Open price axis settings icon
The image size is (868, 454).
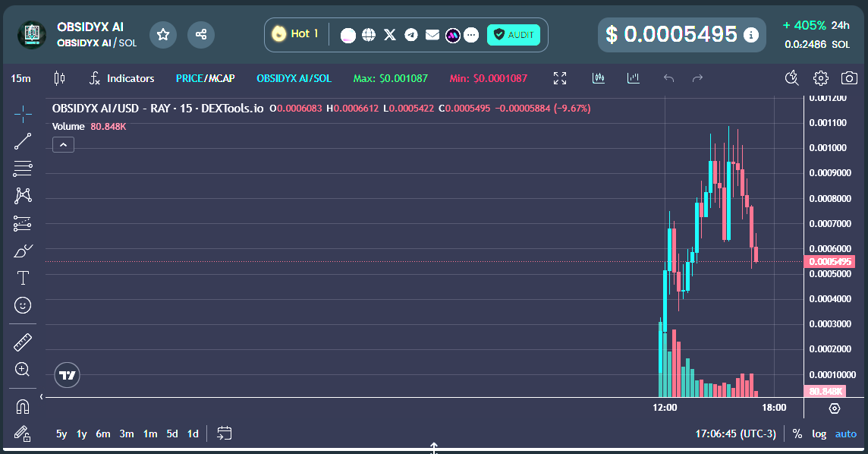tap(834, 408)
